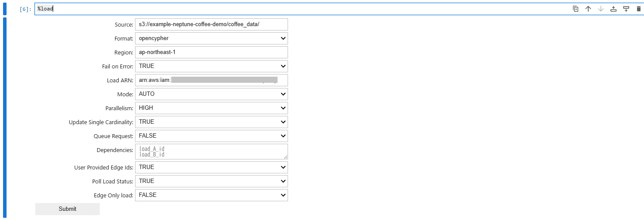Open the Poll Load Status dropdown
The height and width of the screenshot is (220, 644).
click(x=211, y=181)
